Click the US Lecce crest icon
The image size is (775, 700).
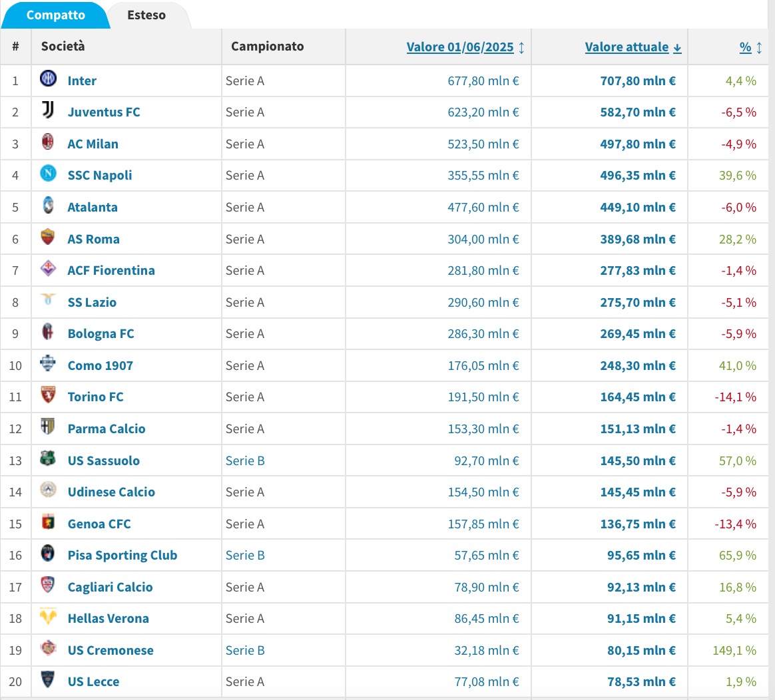[x=48, y=681]
